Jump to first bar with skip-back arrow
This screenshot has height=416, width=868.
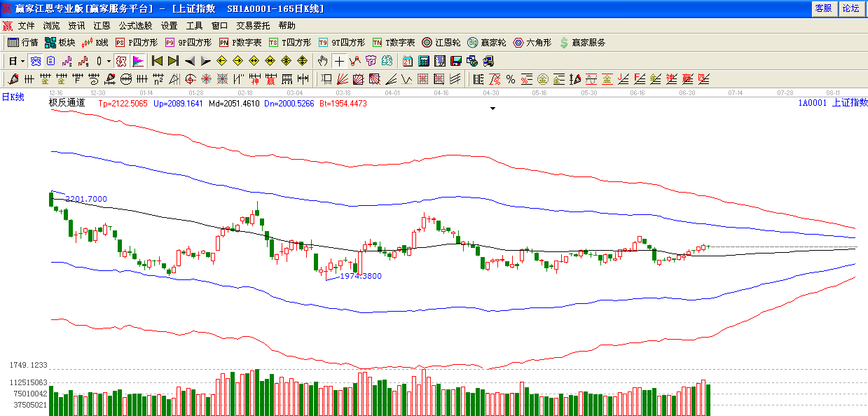coord(157,61)
